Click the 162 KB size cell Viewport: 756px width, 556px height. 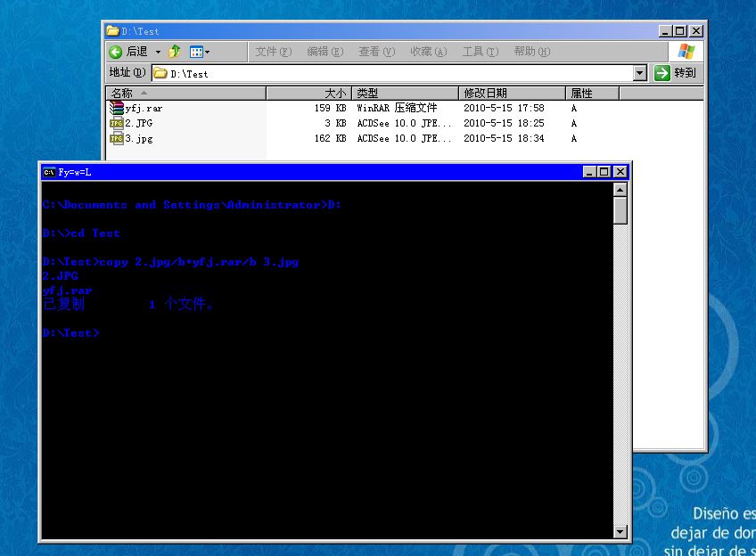tap(330, 138)
